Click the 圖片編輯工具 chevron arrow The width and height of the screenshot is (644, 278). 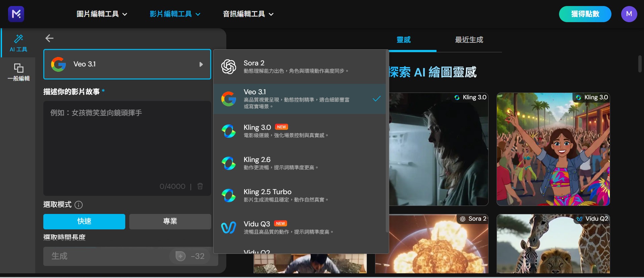tap(125, 14)
